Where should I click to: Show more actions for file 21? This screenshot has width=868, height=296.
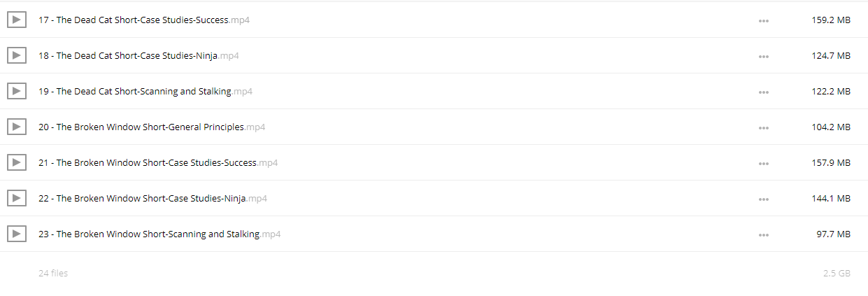click(764, 164)
